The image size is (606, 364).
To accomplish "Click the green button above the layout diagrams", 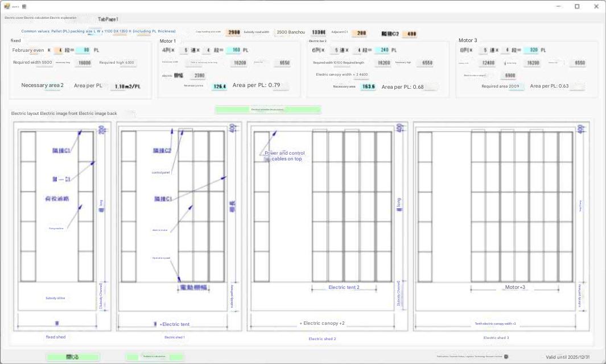I will point(267,109).
